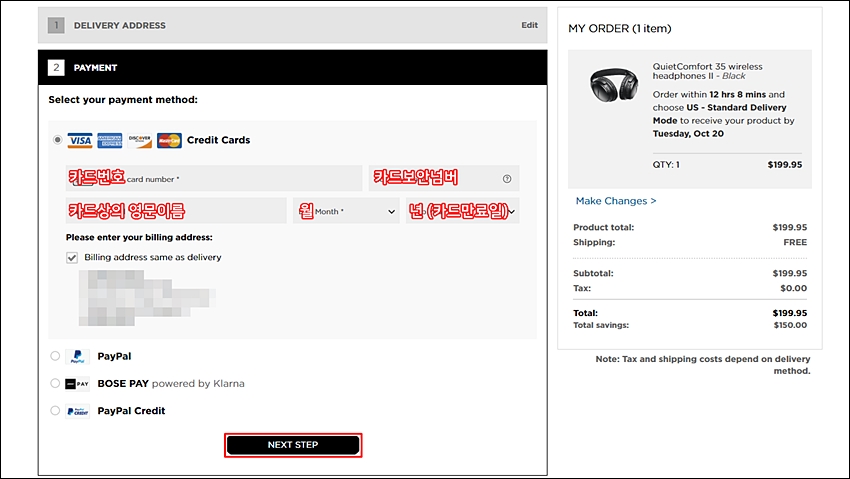This screenshot has width=850, height=479.
Task: Click the card security code field
Action: (x=444, y=178)
